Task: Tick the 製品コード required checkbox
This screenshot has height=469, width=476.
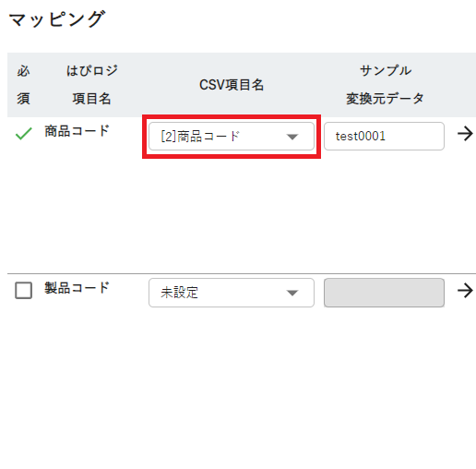Action: coord(24,290)
